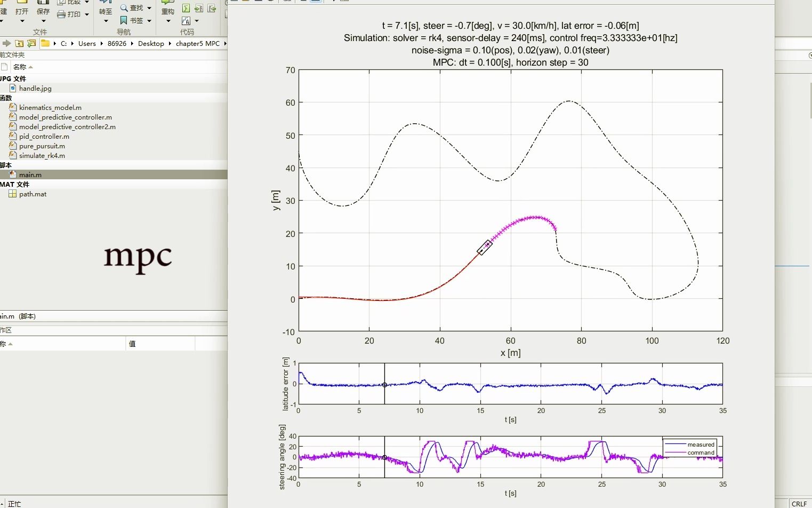This screenshot has height=508, width=812.
Task: Select kinematics_model.m file
Action: point(50,107)
